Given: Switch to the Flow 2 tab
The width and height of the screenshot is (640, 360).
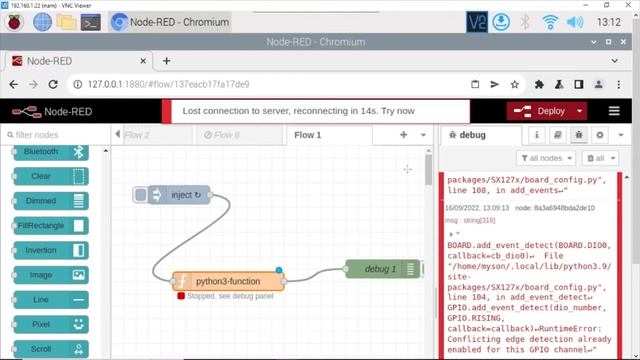Looking at the screenshot, I should coord(157,135).
